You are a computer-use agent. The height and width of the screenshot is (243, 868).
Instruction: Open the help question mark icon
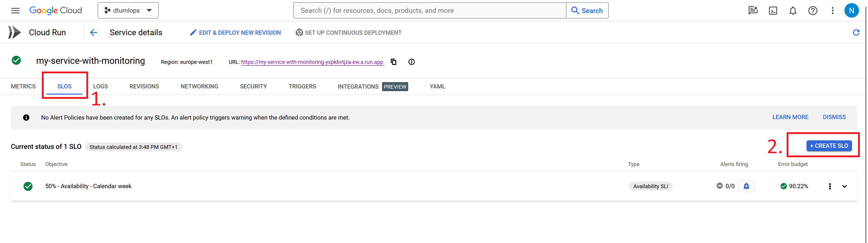813,11
